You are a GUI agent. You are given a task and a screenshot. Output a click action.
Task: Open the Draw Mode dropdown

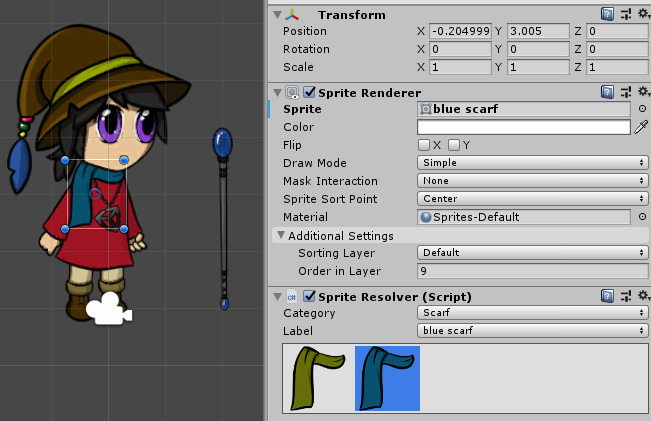coord(532,163)
